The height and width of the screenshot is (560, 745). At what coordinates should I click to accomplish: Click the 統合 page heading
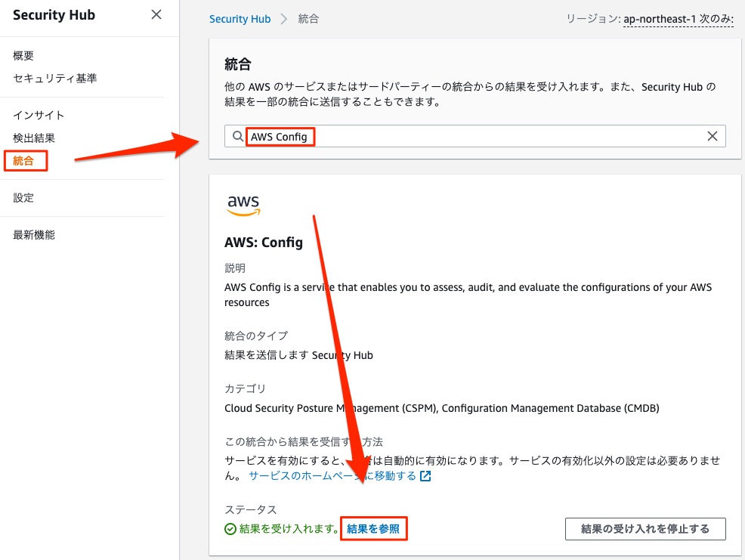238,64
